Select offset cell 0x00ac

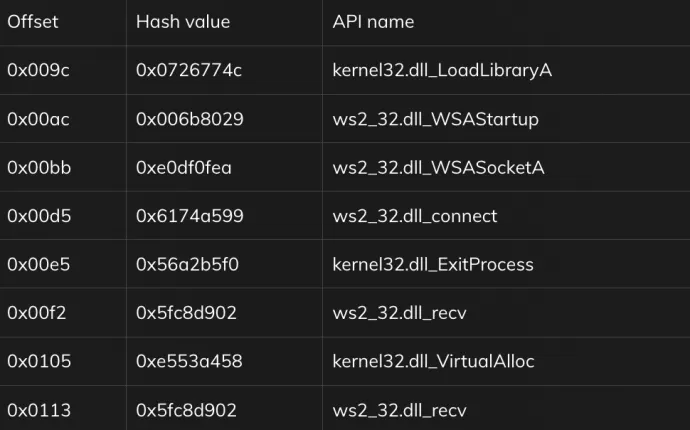[38, 119]
